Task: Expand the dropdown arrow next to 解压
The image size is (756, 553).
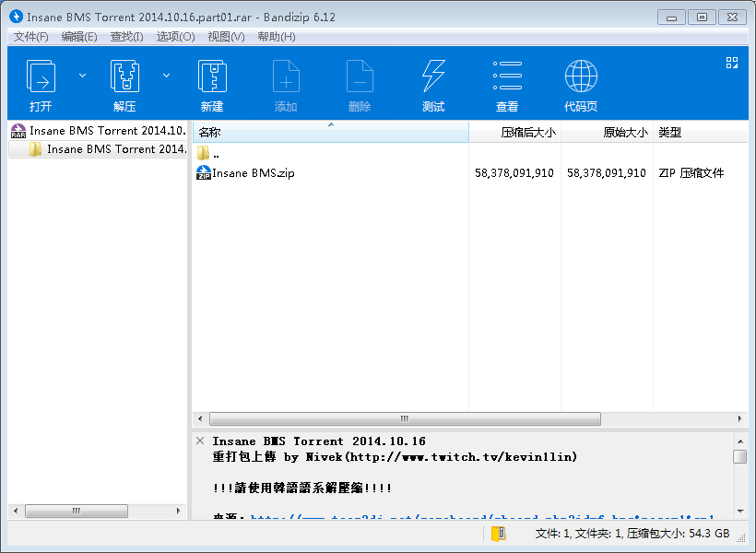Action: [166, 76]
